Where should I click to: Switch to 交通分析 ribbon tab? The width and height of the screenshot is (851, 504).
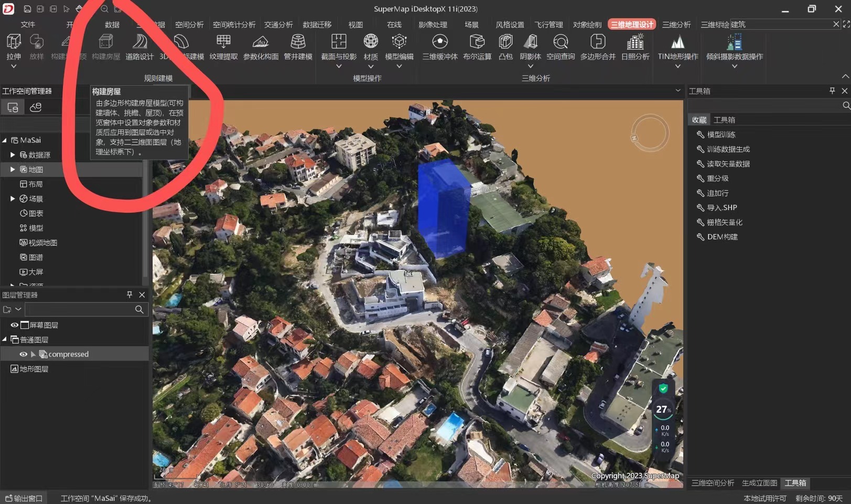pyautogui.click(x=278, y=25)
